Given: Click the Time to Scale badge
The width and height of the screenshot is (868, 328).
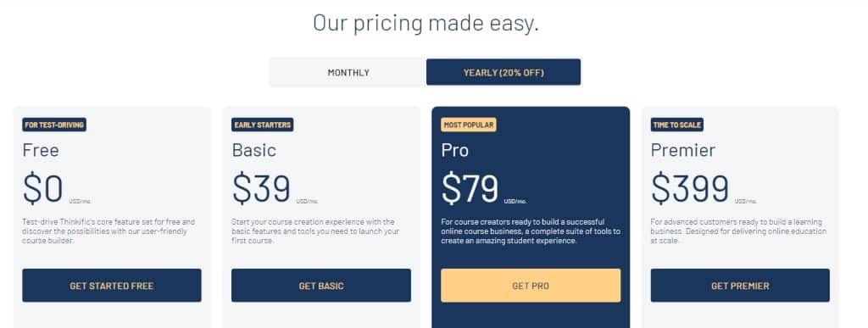Looking at the screenshot, I should point(677,125).
